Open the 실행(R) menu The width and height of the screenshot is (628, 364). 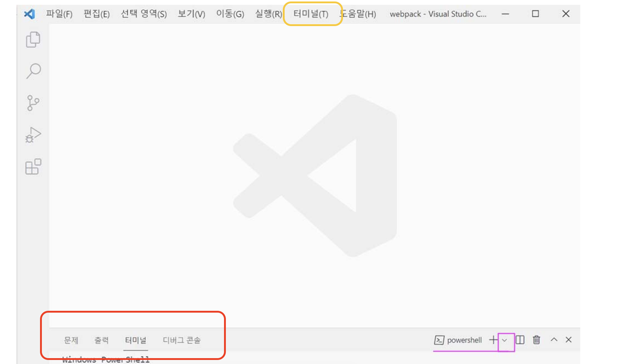coord(268,14)
